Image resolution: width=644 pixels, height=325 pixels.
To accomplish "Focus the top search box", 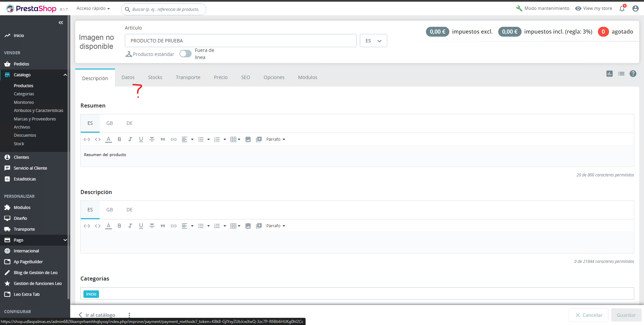I will tap(163, 9).
